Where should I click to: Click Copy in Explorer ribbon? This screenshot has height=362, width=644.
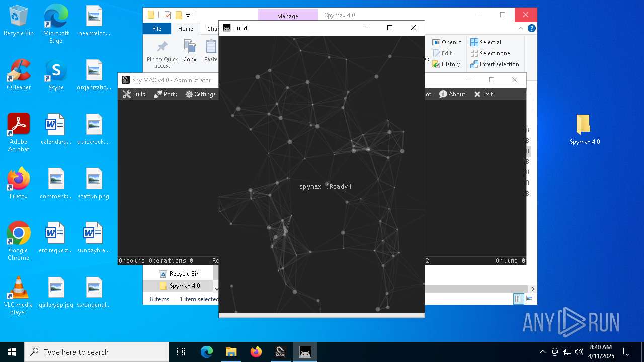point(190,51)
